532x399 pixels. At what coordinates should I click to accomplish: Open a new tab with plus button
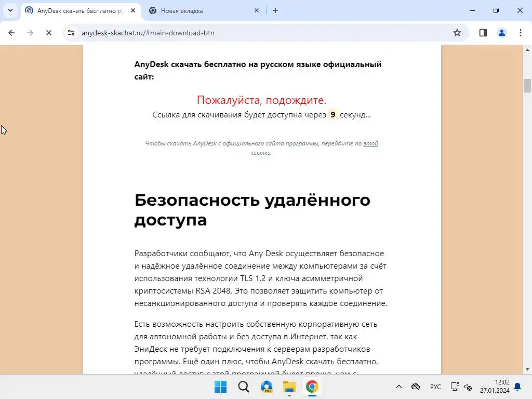tap(275, 10)
